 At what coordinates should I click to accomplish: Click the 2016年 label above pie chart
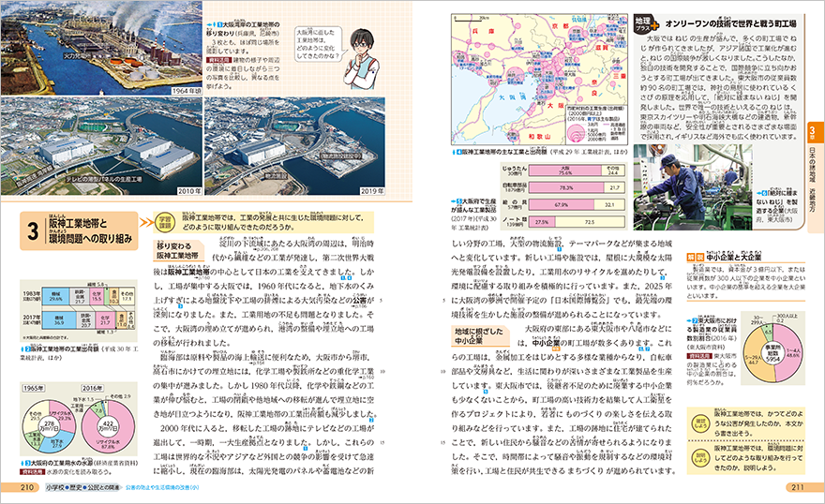pos(93,389)
